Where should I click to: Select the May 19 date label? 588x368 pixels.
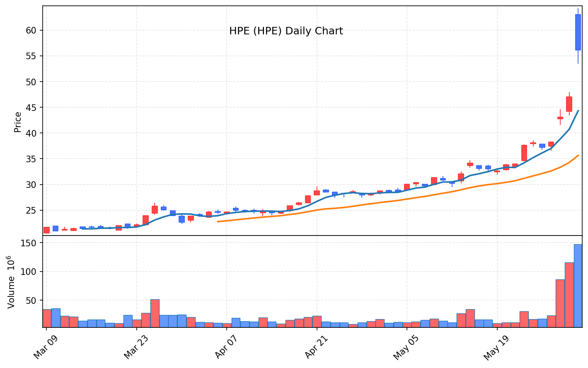coord(497,348)
